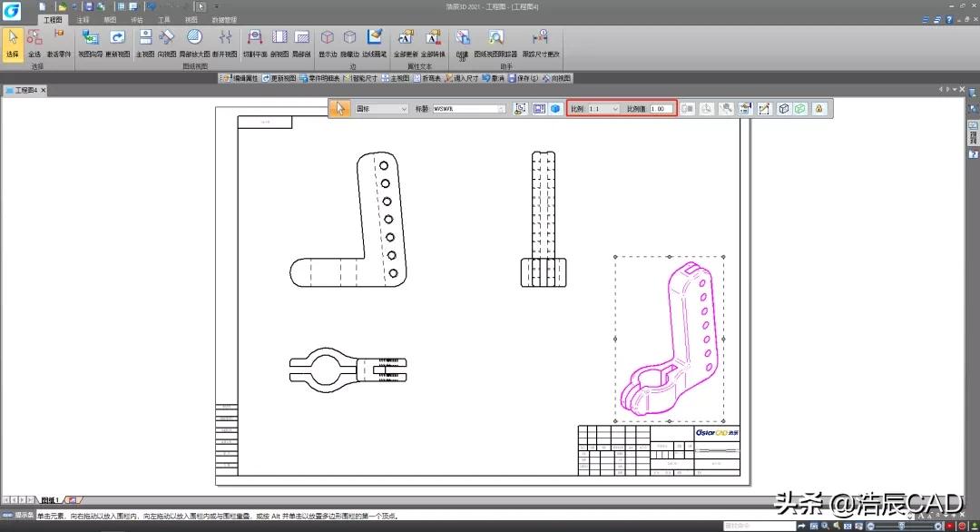Open the 数据管理 ribbon tab
The width and height of the screenshot is (980, 532).
(x=223, y=18)
